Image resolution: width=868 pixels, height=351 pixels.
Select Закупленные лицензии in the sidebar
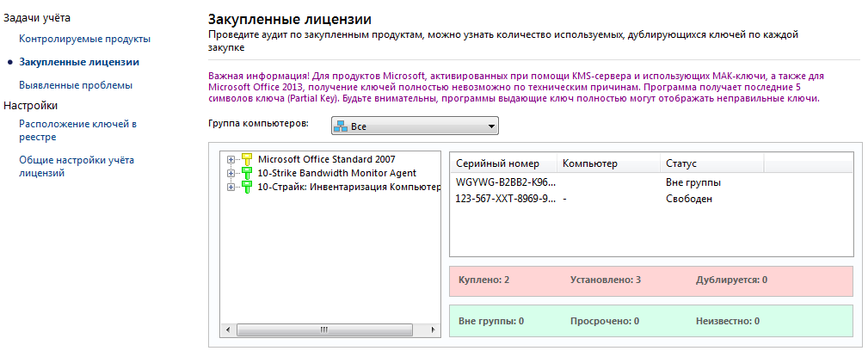click(79, 62)
